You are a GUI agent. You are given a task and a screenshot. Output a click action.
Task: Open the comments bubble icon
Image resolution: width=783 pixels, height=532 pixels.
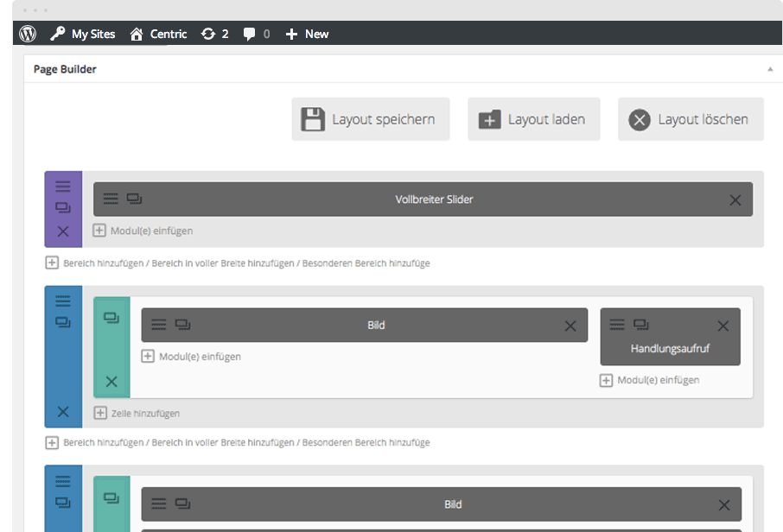(x=256, y=34)
